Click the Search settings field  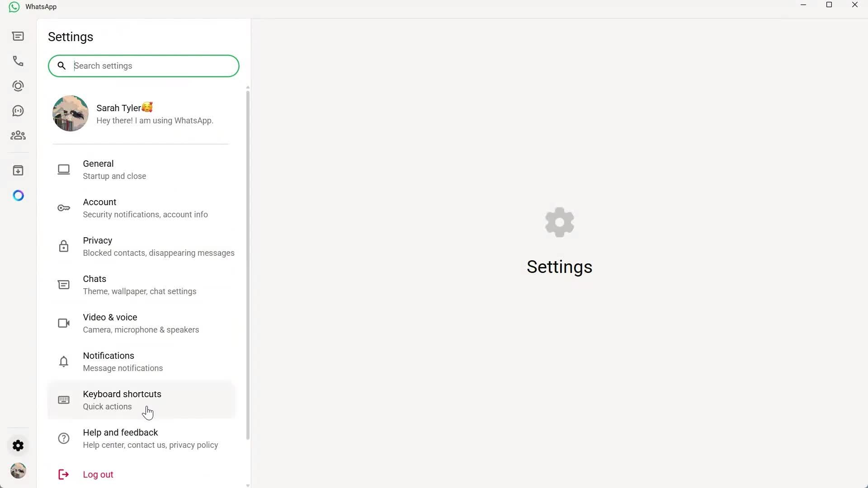pos(143,66)
